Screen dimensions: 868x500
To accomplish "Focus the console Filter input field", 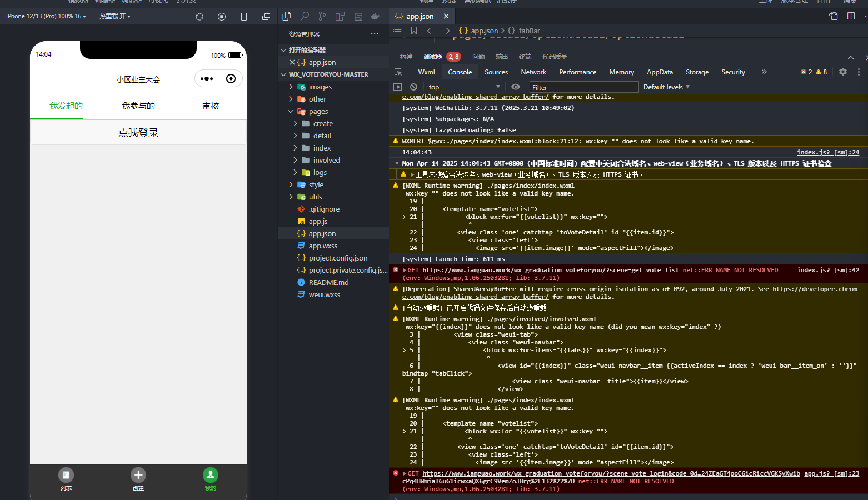I will [583, 87].
